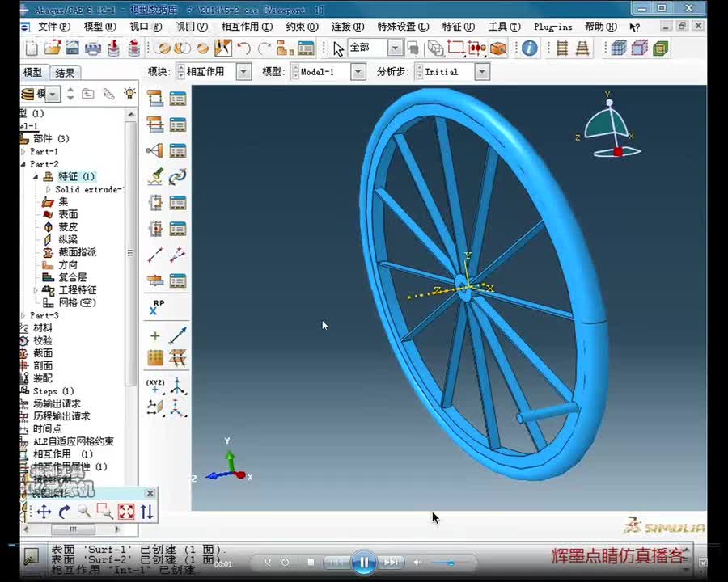Click the video Stop square button
The width and height of the screenshot is (728, 582).
point(311,563)
